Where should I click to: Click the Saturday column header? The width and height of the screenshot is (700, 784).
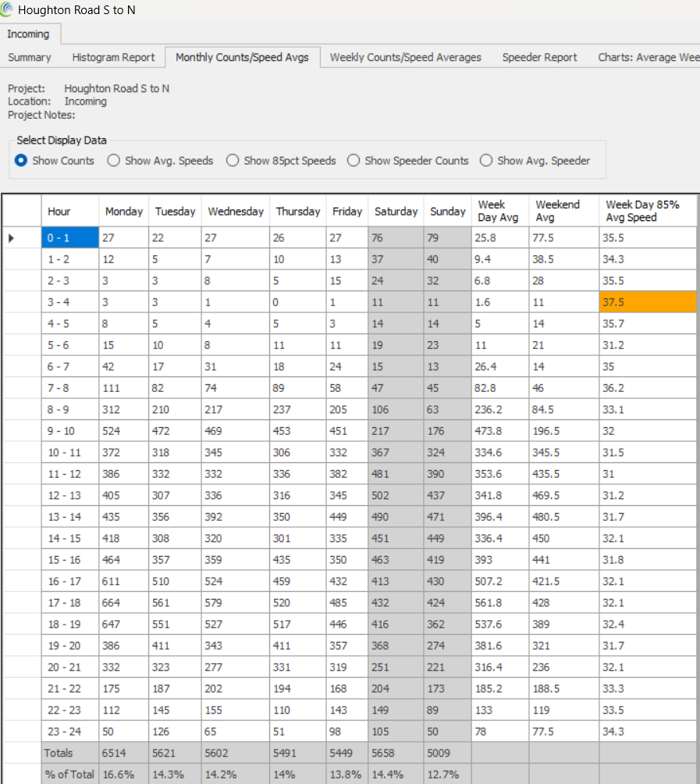point(396,211)
